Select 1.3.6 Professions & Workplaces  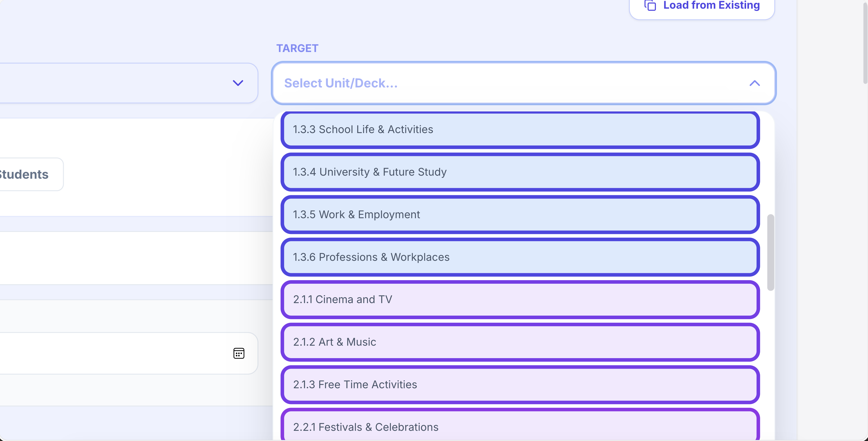[x=520, y=257]
